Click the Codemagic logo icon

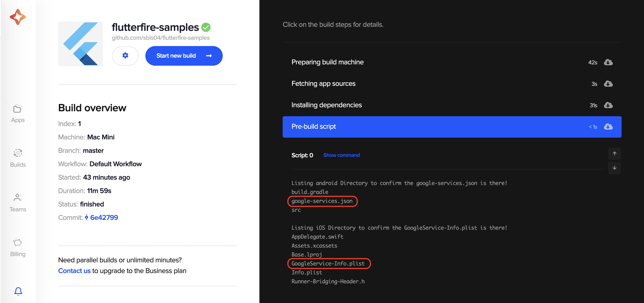click(x=18, y=17)
